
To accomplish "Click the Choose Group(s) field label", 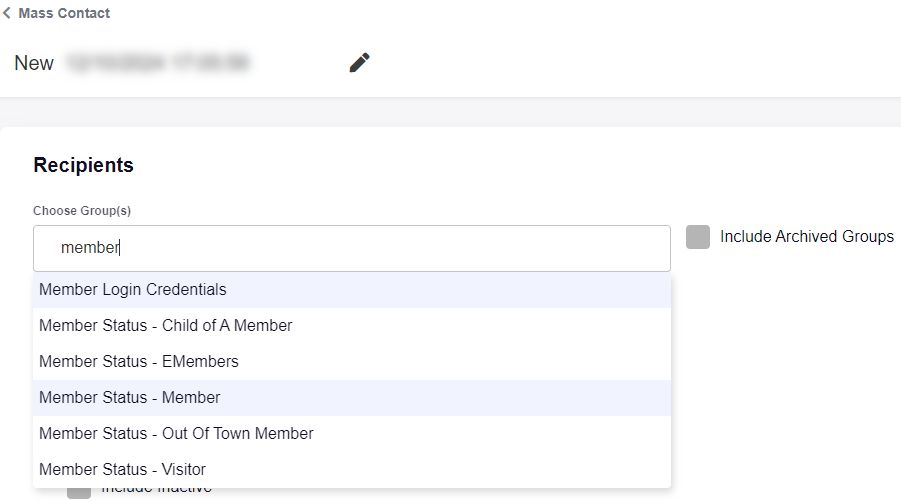I will [82, 211].
